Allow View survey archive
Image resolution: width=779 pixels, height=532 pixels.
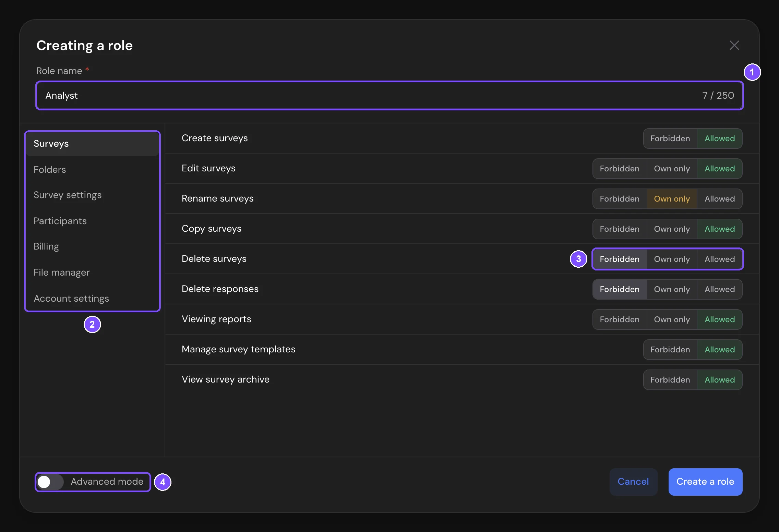(720, 380)
